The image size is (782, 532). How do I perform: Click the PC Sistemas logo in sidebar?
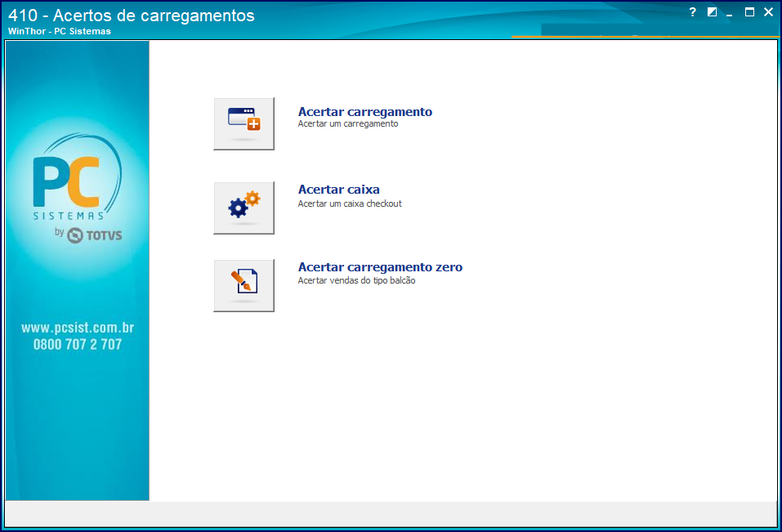78,188
